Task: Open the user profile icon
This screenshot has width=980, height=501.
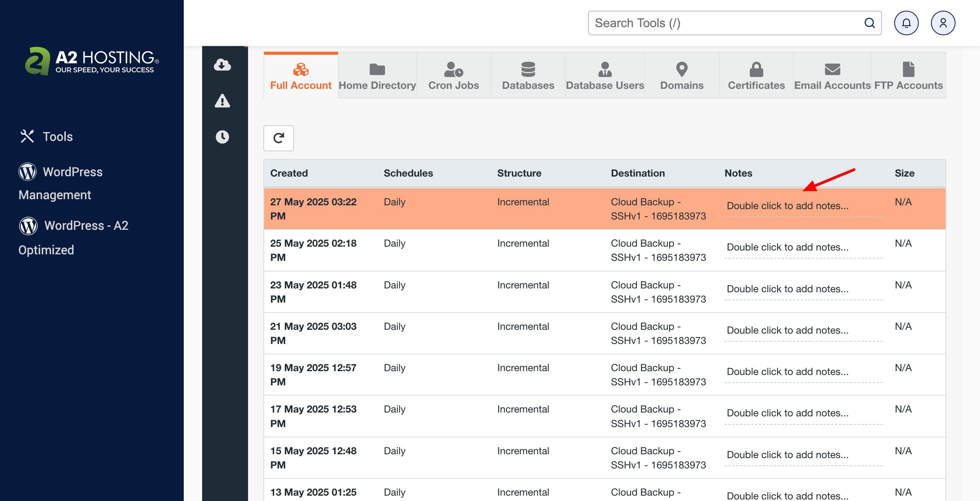Action: coord(943,23)
